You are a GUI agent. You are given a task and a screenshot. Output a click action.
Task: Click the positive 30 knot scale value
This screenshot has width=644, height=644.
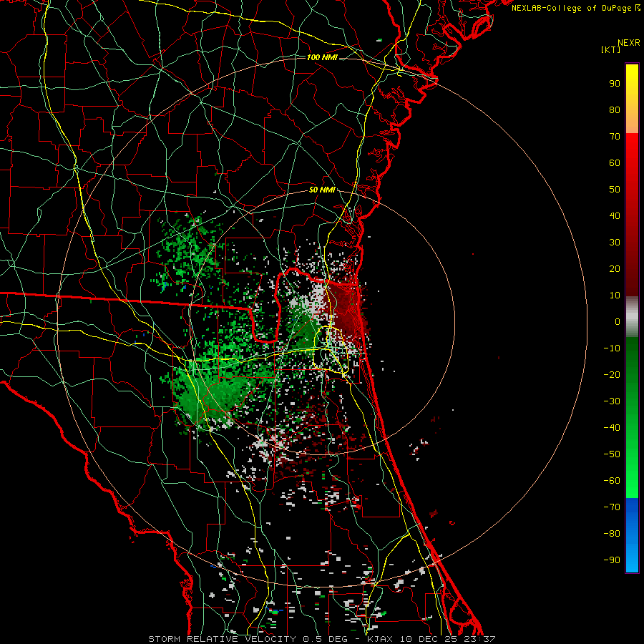point(615,243)
